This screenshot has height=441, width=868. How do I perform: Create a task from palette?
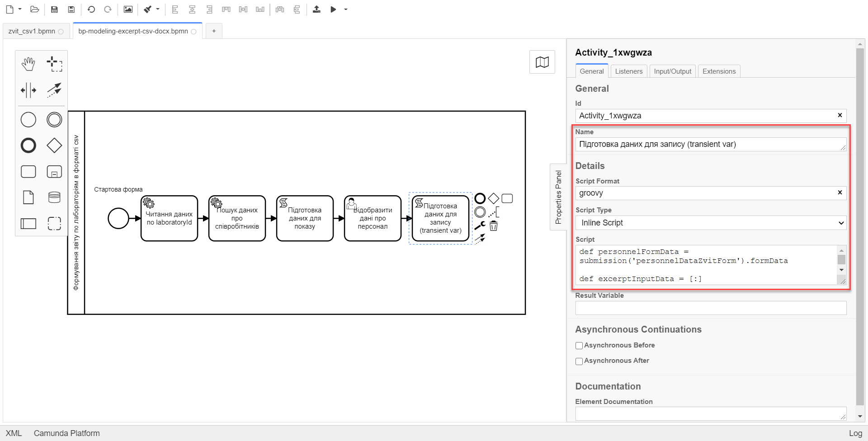28,172
